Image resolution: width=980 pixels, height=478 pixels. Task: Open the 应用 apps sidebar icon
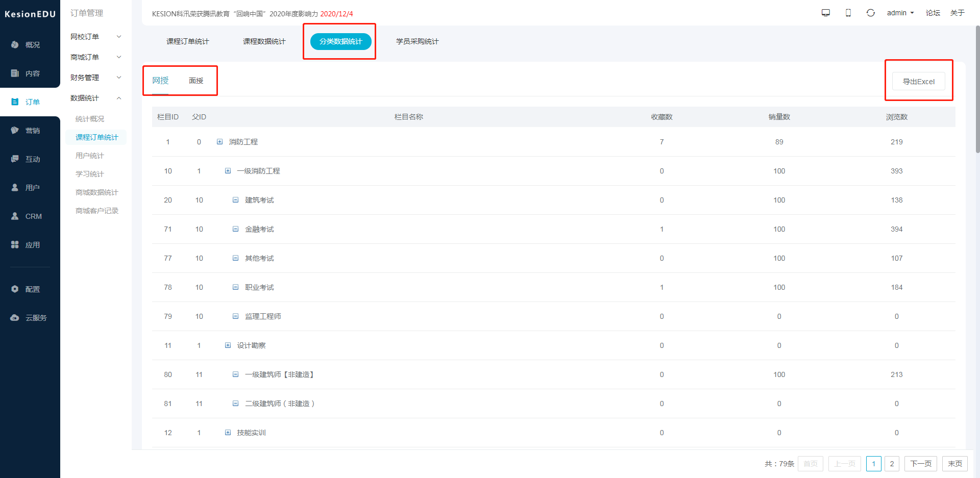(15, 245)
